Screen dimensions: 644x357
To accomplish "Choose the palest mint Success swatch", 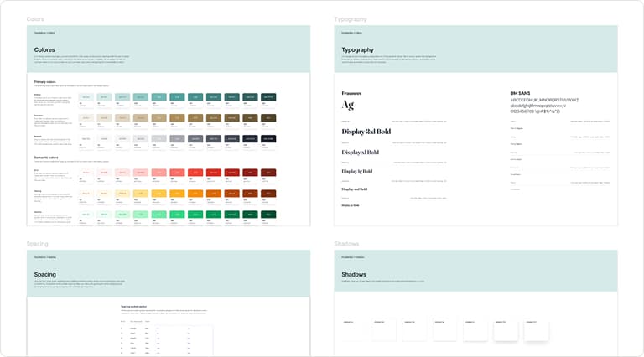I will 86,215.
